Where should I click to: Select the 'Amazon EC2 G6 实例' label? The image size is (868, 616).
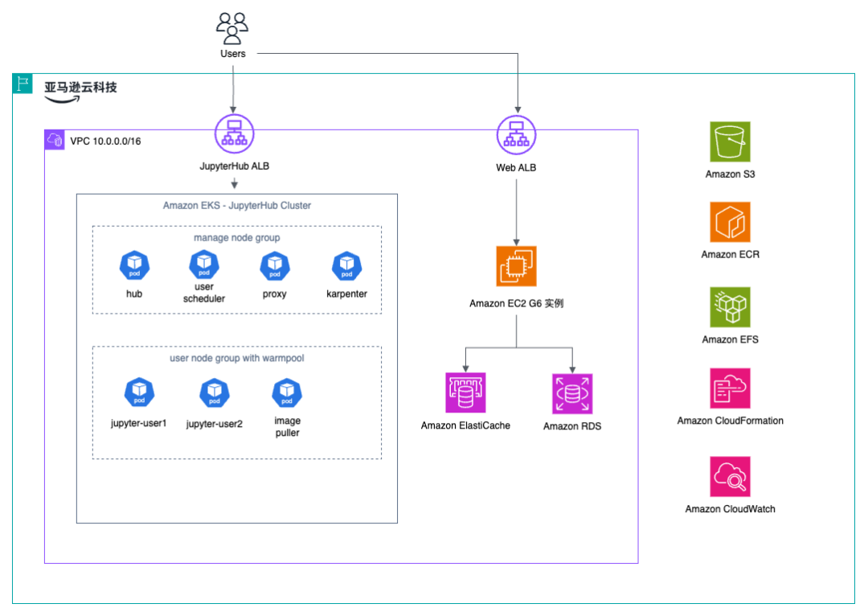(517, 303)
